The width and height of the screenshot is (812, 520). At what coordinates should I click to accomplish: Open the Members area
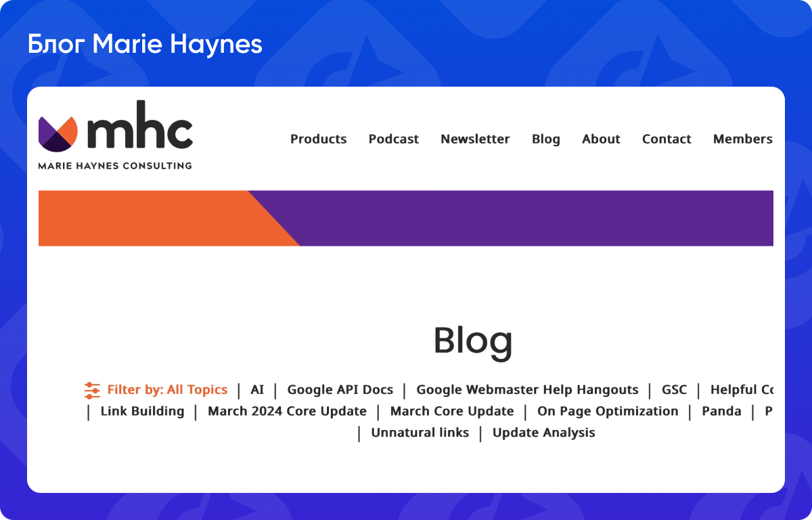tap(742, 139)
